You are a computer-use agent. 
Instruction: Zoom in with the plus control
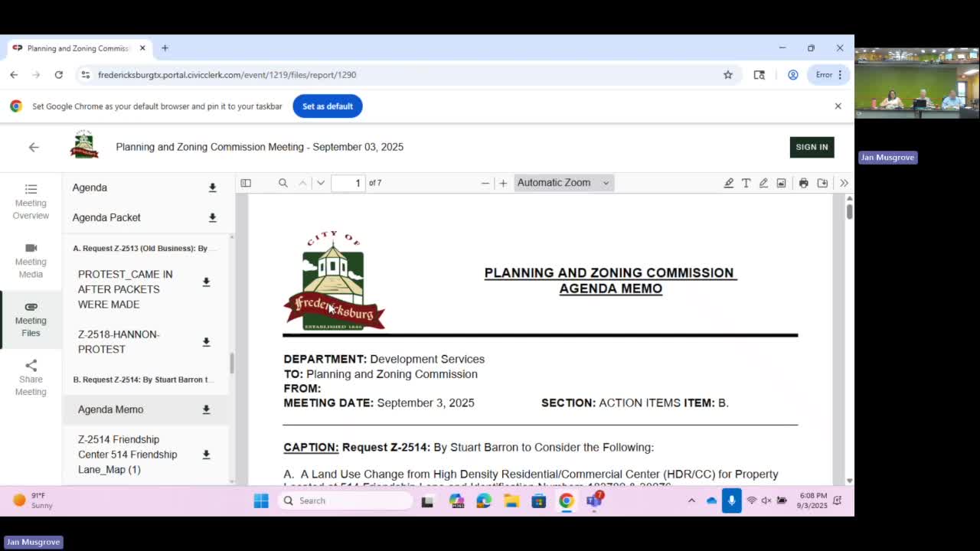pos(503,182)
